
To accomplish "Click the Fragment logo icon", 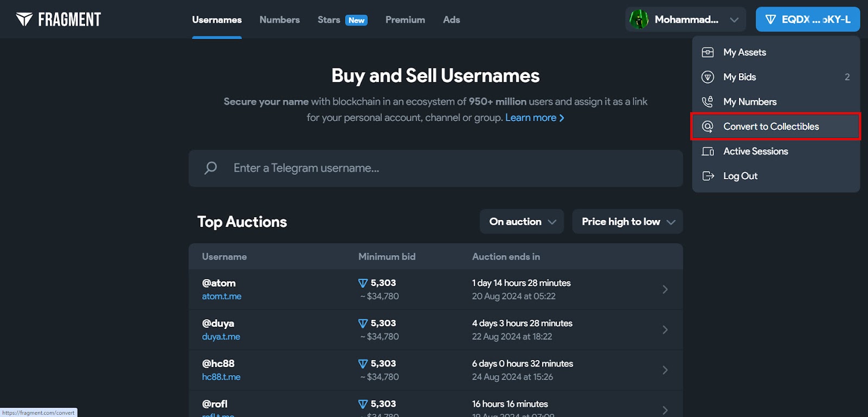I will (x=24, y=20).
